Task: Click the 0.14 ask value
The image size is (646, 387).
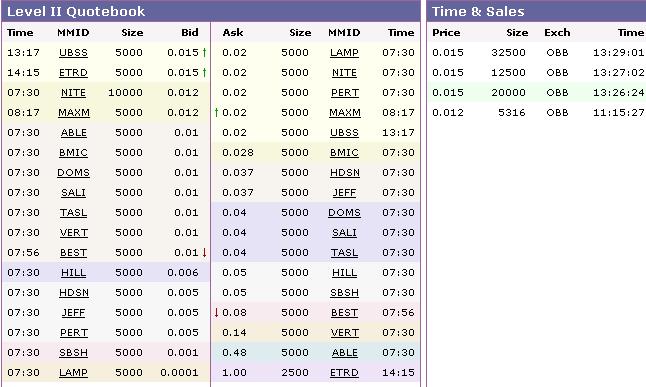Action: point(234,333)
